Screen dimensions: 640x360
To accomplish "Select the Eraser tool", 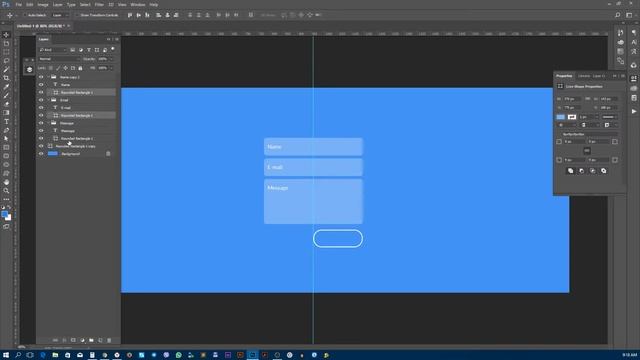I will point(6,104).
